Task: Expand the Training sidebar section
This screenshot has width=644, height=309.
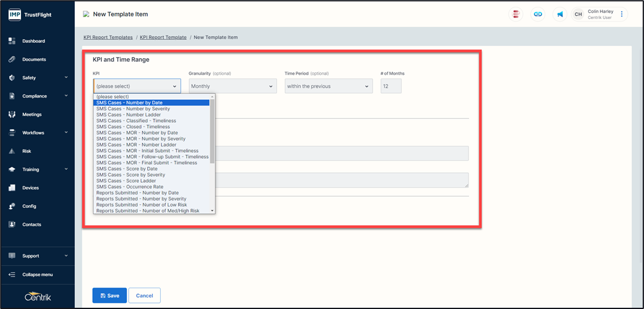Action: coord(66,169)
